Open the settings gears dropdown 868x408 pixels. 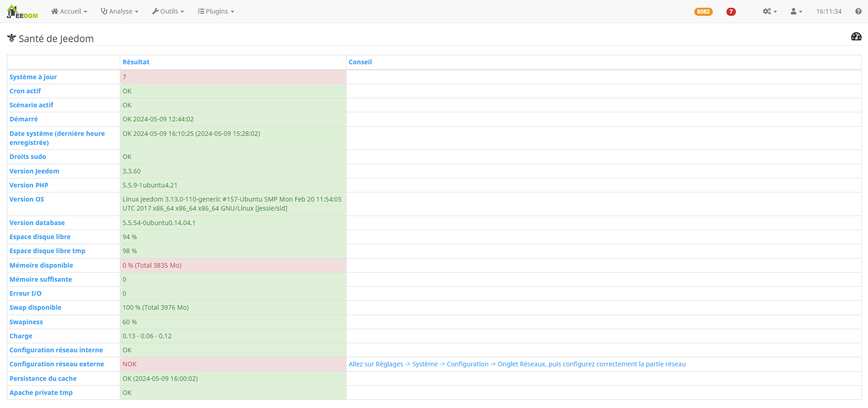point(769,11)
